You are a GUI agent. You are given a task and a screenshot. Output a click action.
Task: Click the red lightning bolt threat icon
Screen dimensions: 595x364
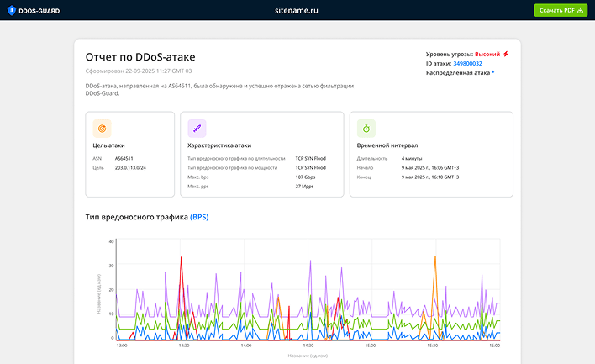[x=506, y=54]
